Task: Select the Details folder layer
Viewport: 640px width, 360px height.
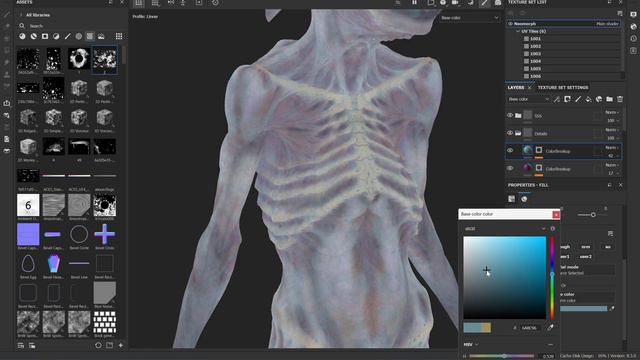Action: pyautogui.click(x=564, y=133)
